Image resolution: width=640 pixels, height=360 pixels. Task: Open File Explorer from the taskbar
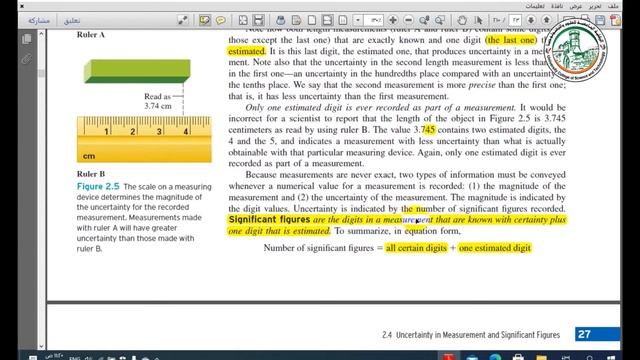541,356
